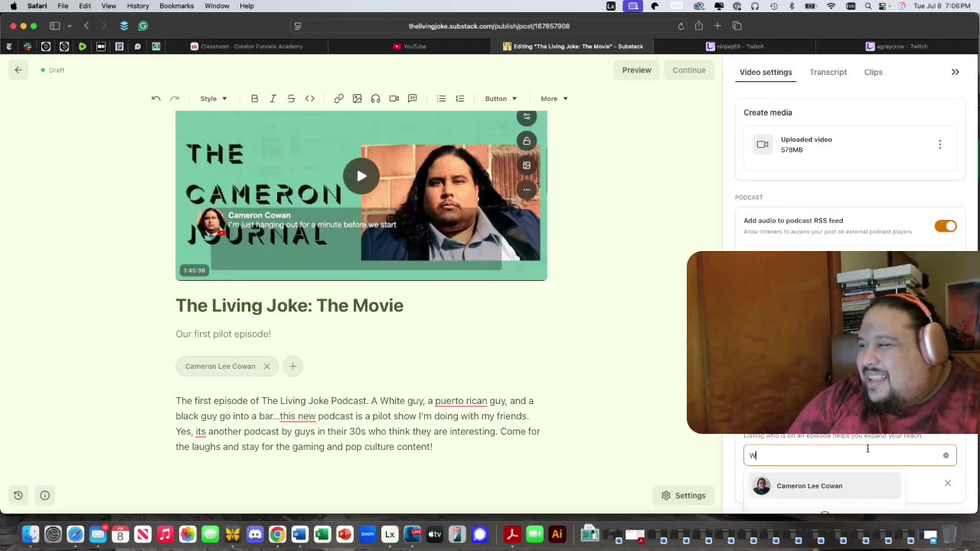Insert an image into the post
Screen dimensions: 980x551
(x=357, y=99)
